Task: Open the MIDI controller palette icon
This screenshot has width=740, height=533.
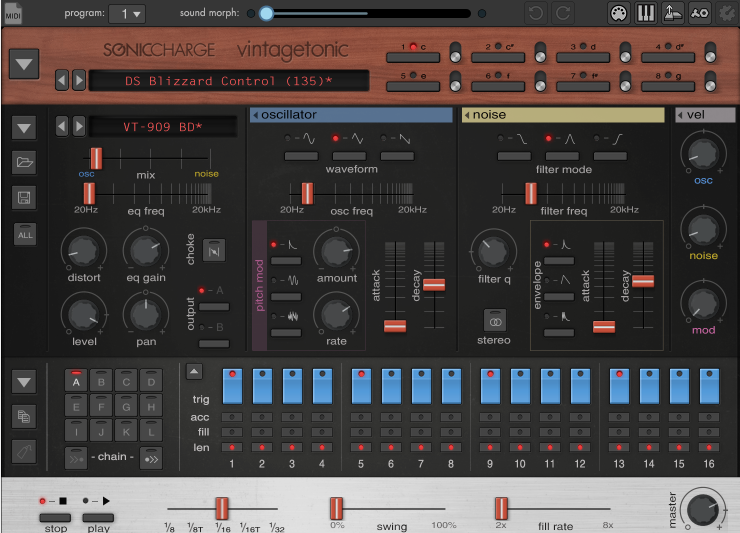Action: (619, 13)
